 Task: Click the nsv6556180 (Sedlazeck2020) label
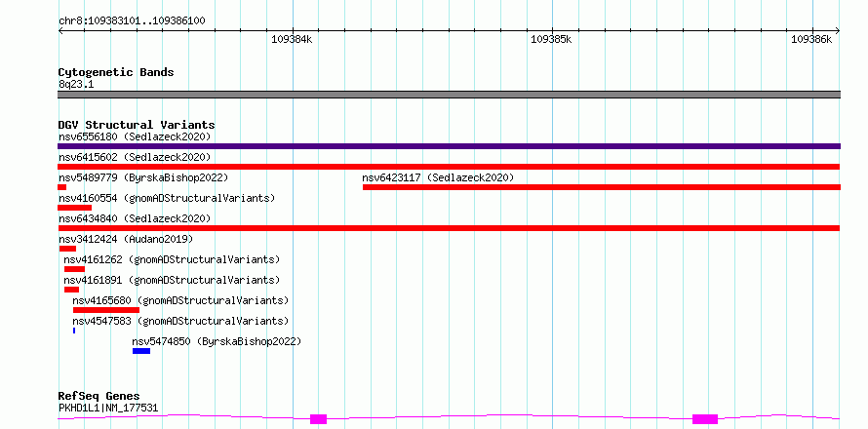[135, 136]
